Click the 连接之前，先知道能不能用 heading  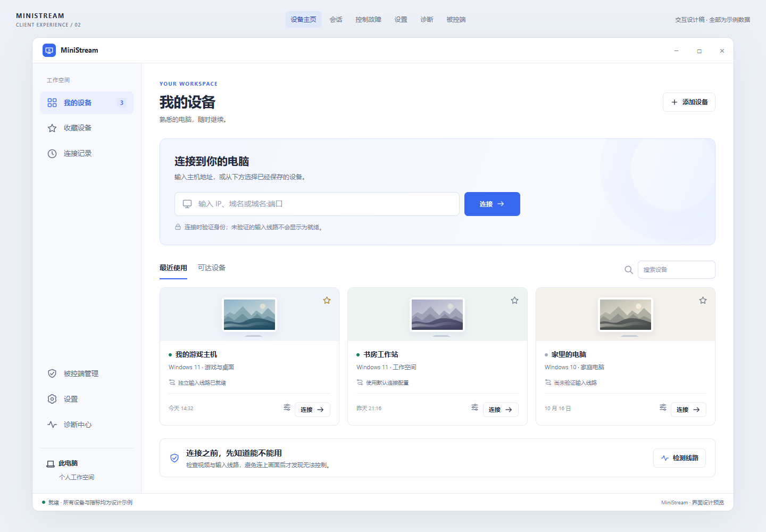click(x=234, y=453)
